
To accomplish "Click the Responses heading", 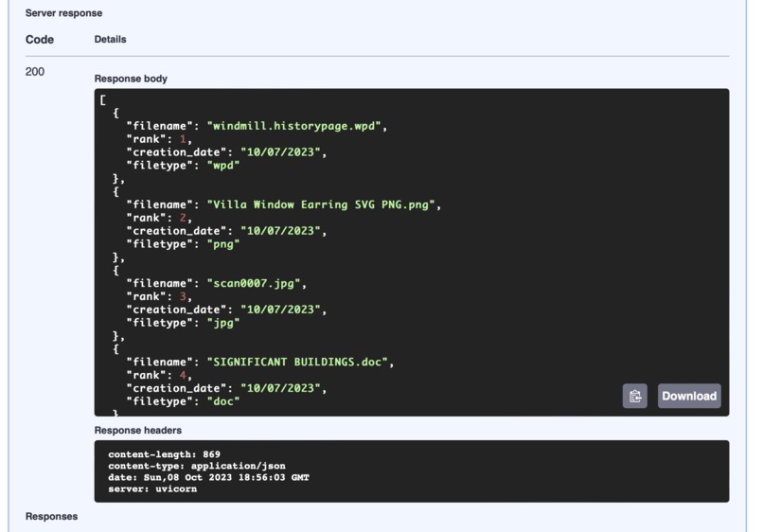I will coord(51,517).
